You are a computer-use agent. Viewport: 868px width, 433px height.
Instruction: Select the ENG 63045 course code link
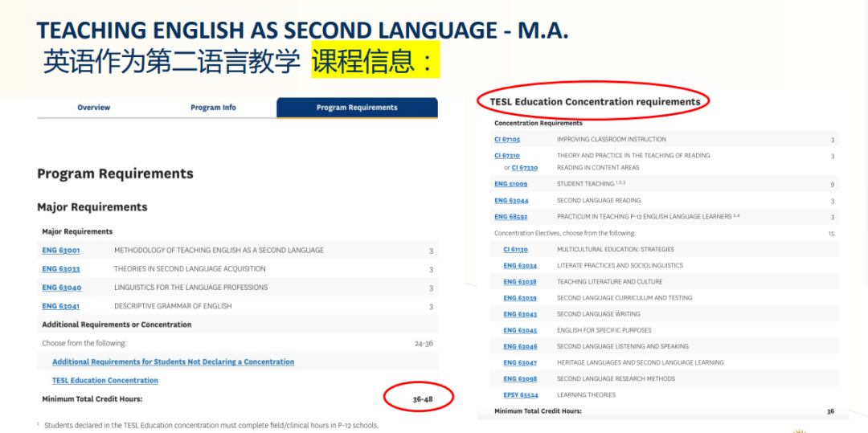520,330
